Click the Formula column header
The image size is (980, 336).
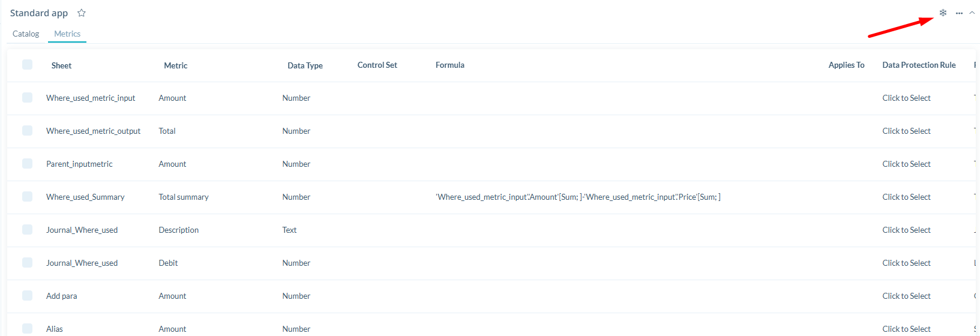pos(449,65)
